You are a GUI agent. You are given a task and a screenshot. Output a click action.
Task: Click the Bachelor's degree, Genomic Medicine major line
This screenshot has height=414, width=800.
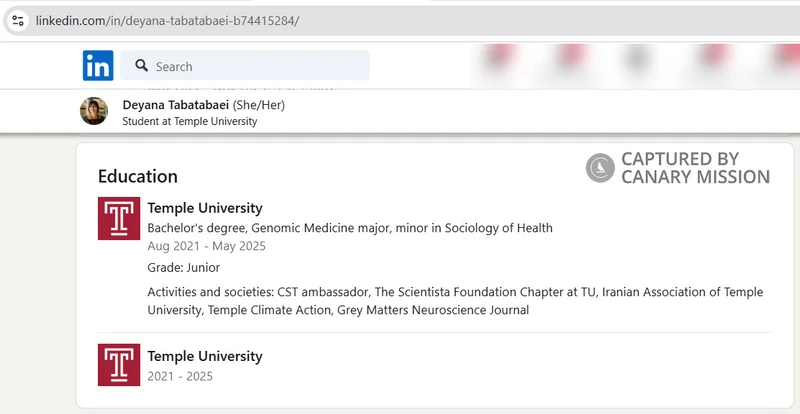click(350, 228)
